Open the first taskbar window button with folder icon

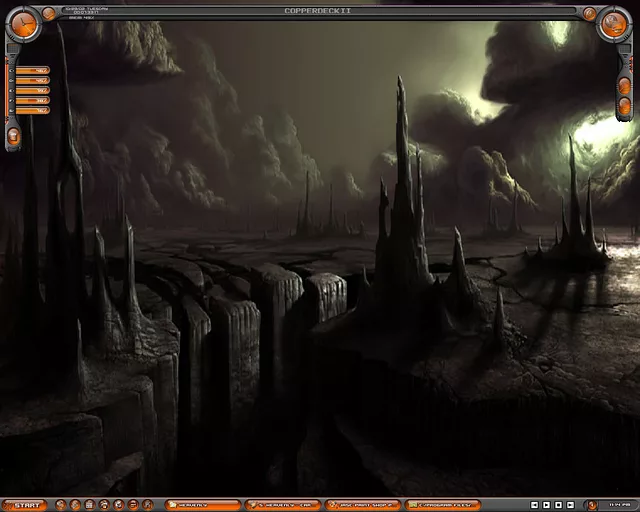point(202,505)
